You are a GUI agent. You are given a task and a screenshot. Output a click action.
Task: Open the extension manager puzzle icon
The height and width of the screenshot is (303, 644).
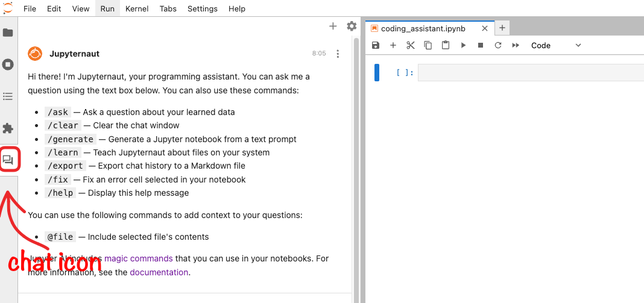pos(8,128)
